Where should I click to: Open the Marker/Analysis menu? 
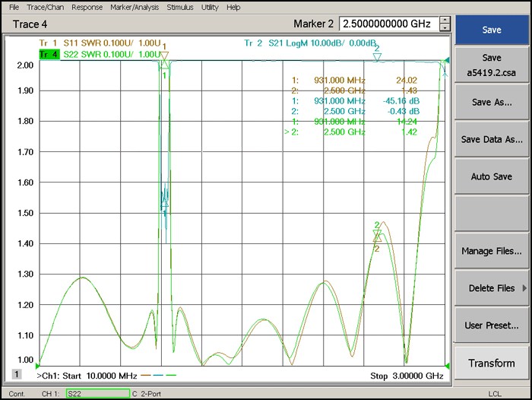[x=135, y=7]
